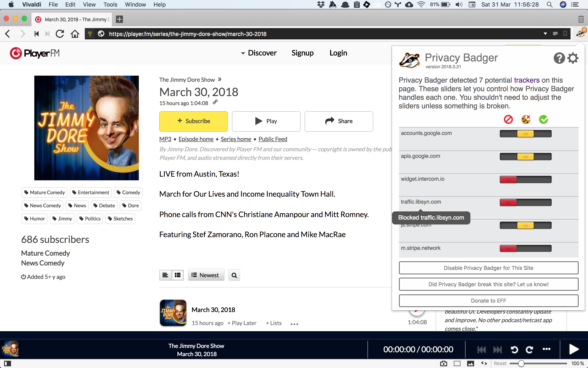This screenshot has height=368, width=588.
Task: Copy the episode permalink chain icon
Action: (215, 102)
